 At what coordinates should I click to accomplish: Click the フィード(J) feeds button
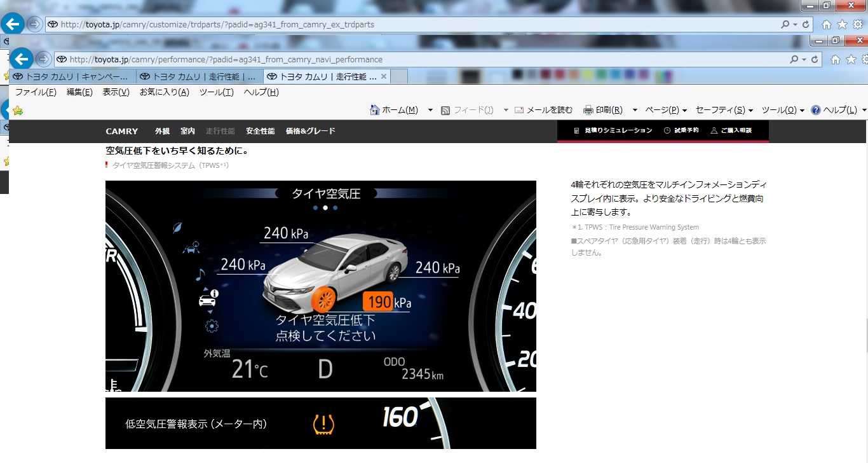click(467, 110)
